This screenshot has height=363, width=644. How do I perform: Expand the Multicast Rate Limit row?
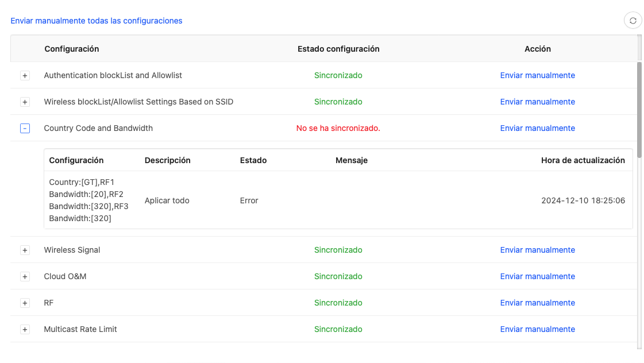[x=25, y=330]
